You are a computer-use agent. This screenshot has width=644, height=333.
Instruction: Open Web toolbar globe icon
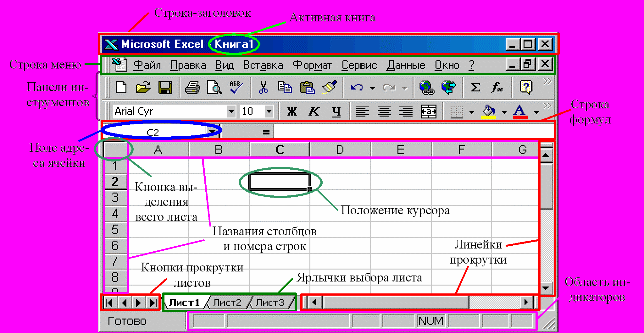(449, 88)
